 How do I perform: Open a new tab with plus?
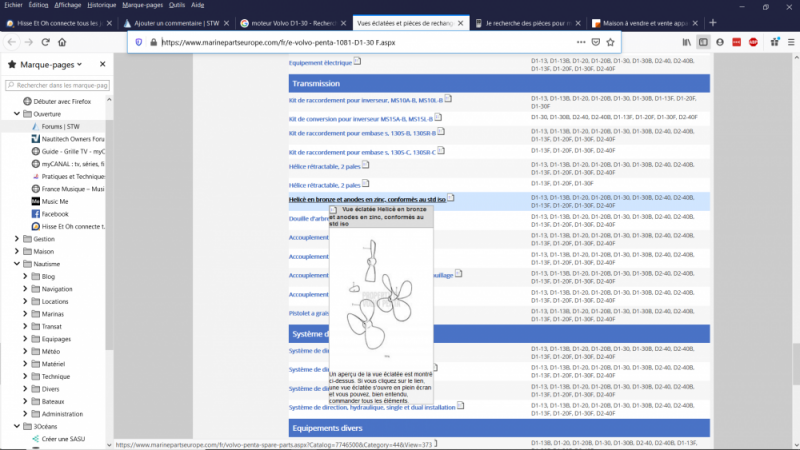713,23
